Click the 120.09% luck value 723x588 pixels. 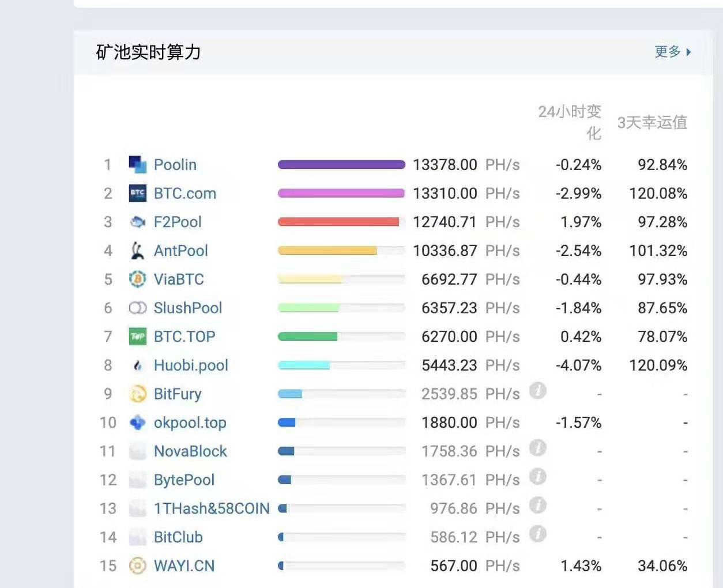pos(658,365)
